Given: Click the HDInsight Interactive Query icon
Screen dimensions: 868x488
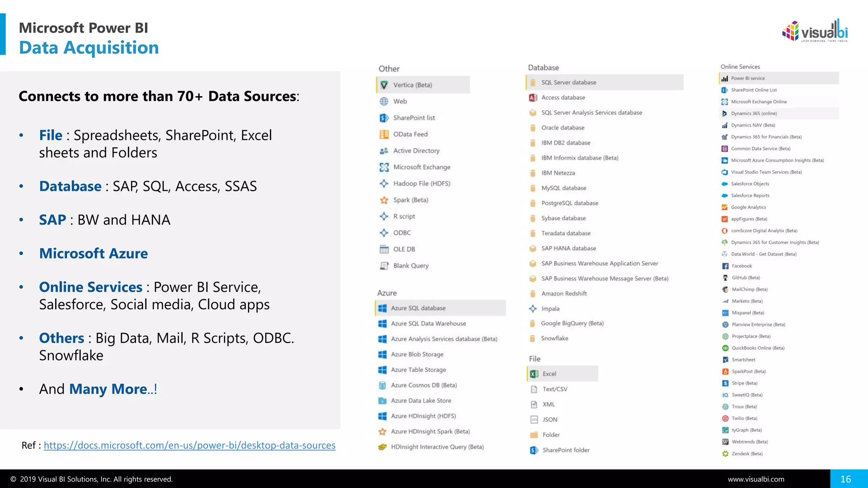Looking at the screenshot, I should [x=382, y=447].
